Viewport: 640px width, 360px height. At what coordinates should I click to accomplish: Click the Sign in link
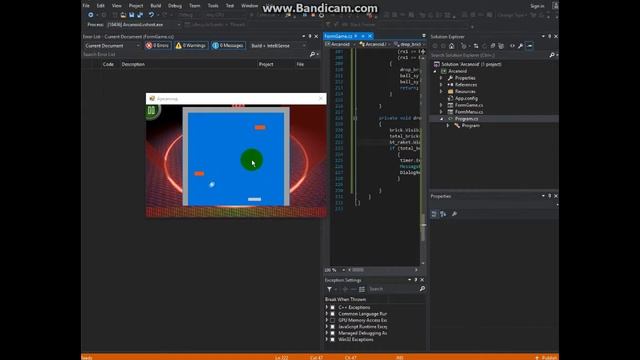[537, 6]
